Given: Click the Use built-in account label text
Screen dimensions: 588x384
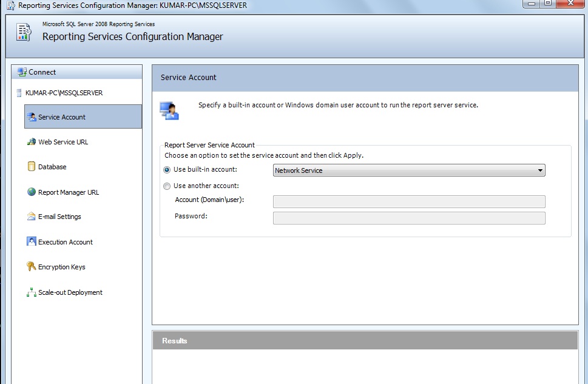Looking at the screenshot, I should 205,169.
